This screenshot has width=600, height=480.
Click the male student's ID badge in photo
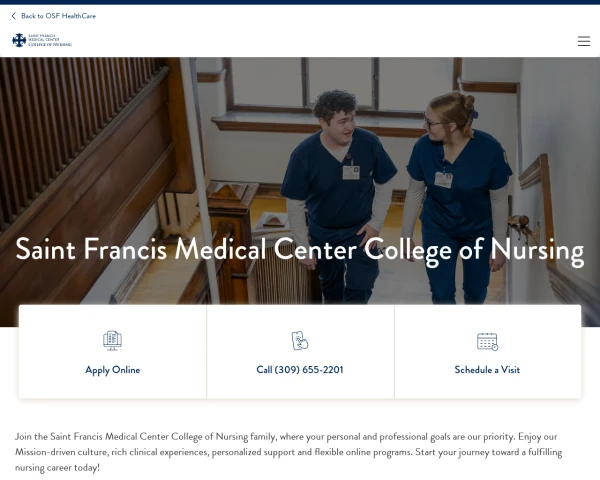click(351, 172)
